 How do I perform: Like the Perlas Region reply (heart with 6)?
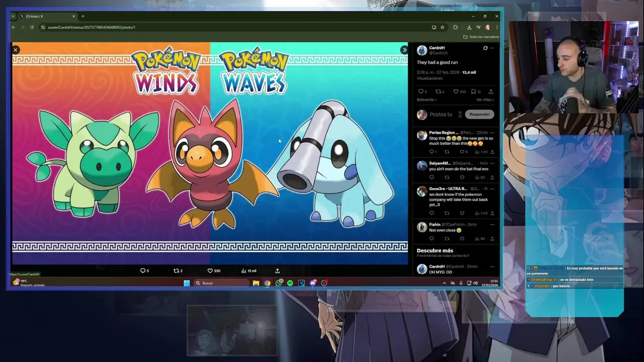coord(462,152)
